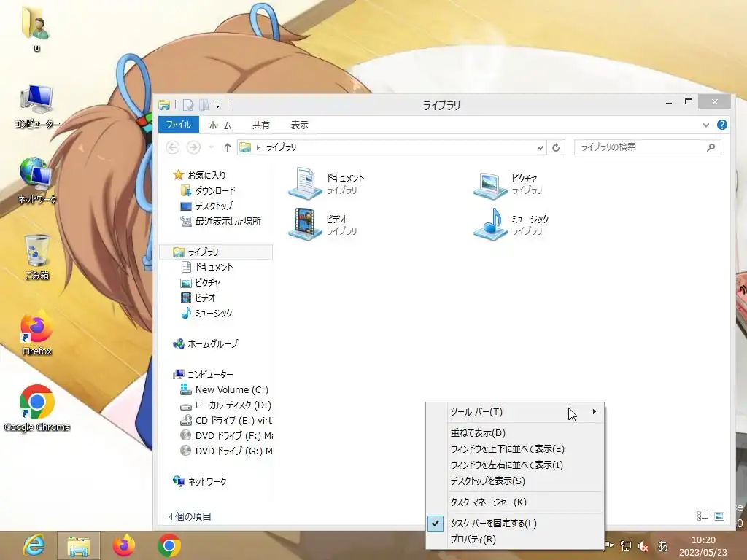Open タスク マネージャー(K) from the menu

pos(515,502)
